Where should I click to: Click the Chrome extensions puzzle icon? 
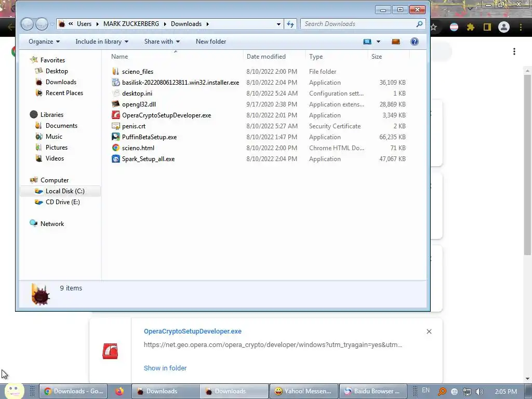(470, 27)
